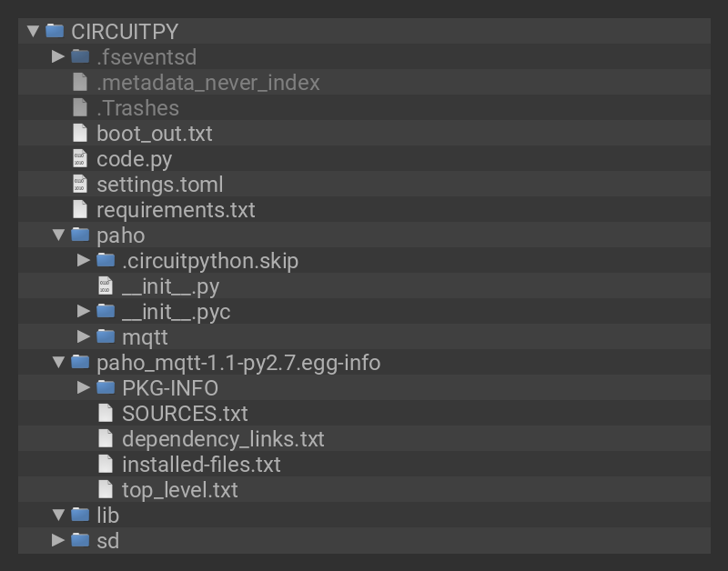Click the SOURCES.txt document icon
Viewport: 728px width, 571px height.
point(106,413)
